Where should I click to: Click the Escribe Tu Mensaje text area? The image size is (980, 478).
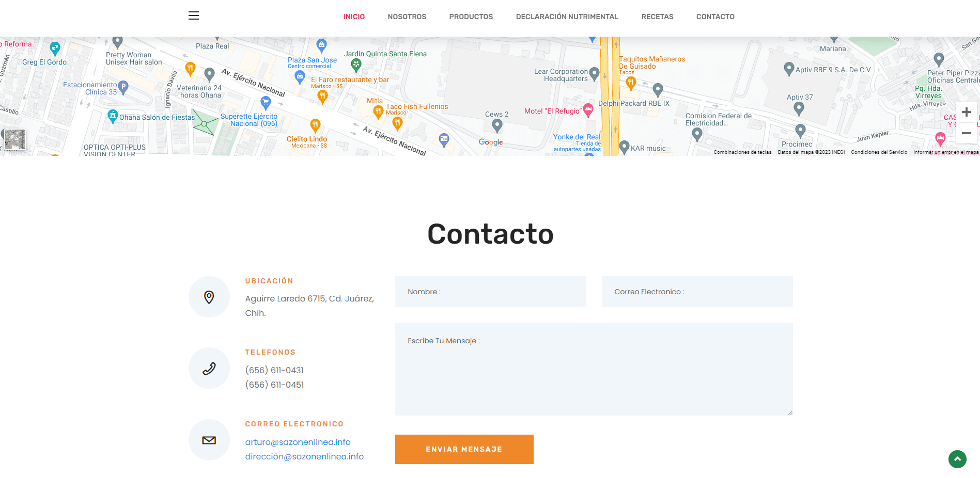[594, 369]
